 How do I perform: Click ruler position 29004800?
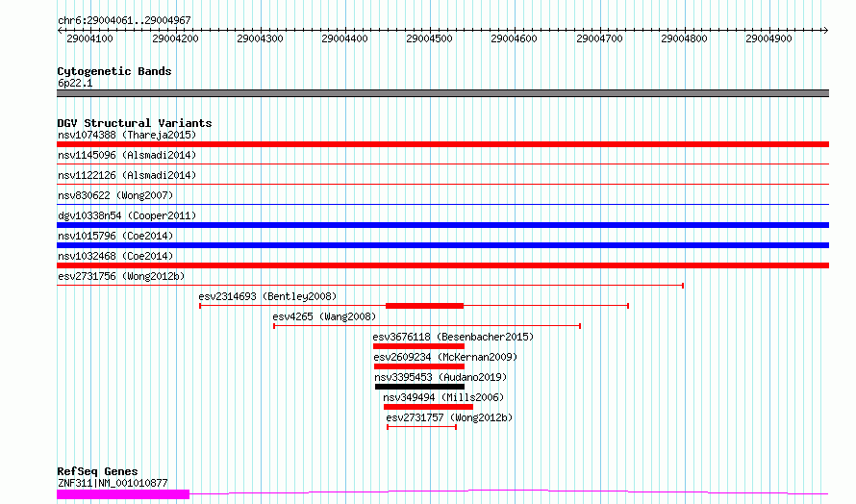pyautogui.click(x=684, y=38)
